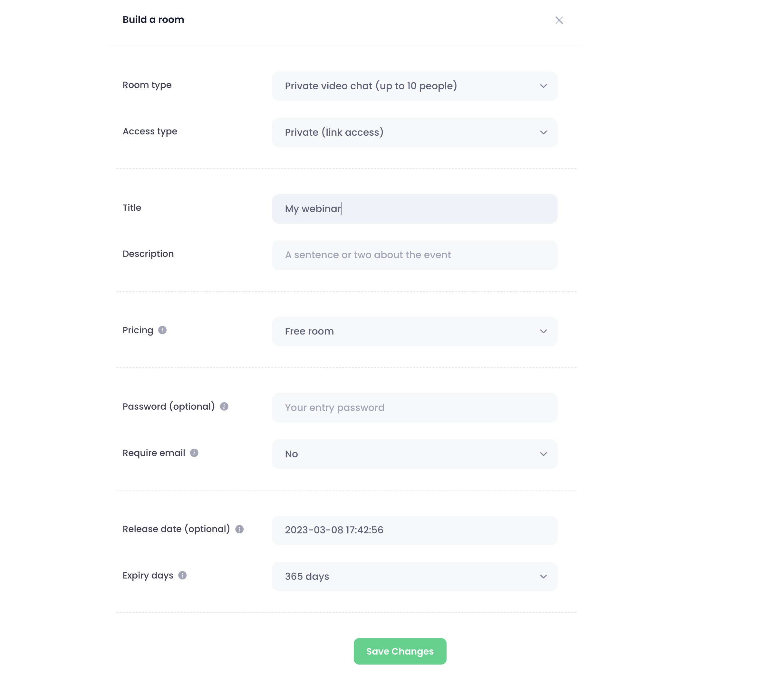The image size is (781, 700).
Task: Open the Expiry days dropdown
Action: [x=414, y=576]
